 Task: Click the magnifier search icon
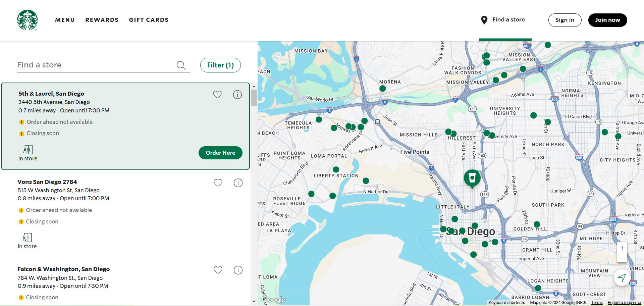pos(181,65)
